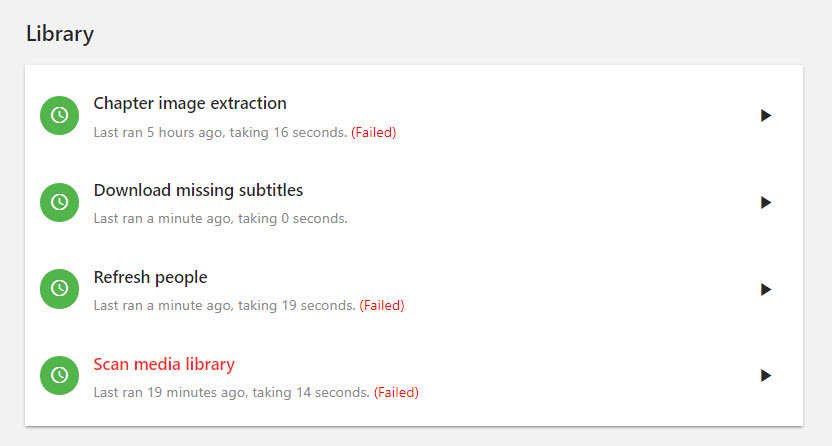Viewport: 832px width, 446px height.
Task: Click the clock icon beside Download missing subtitles
Action: 59,202
